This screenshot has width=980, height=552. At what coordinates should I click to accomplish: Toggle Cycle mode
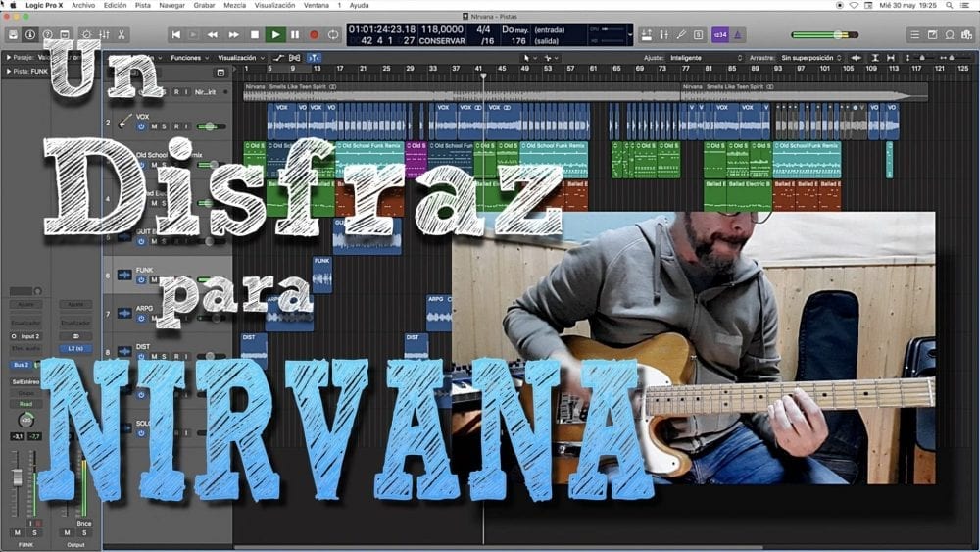click(333, 35)
